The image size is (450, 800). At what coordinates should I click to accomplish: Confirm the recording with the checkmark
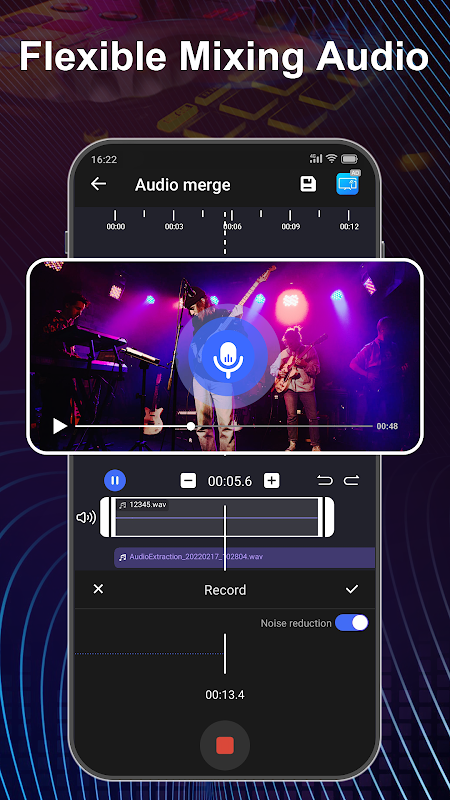[352, 589]
